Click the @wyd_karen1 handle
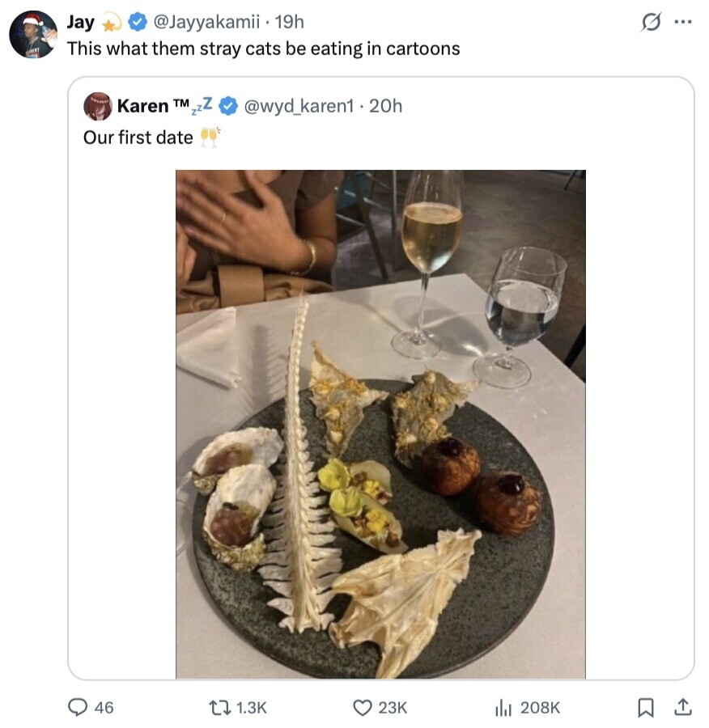The image size is (709, 728). pos(298,106)
